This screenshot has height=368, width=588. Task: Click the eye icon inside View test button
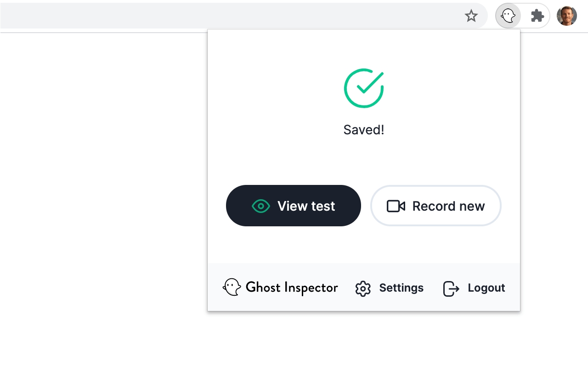point(261,206)
